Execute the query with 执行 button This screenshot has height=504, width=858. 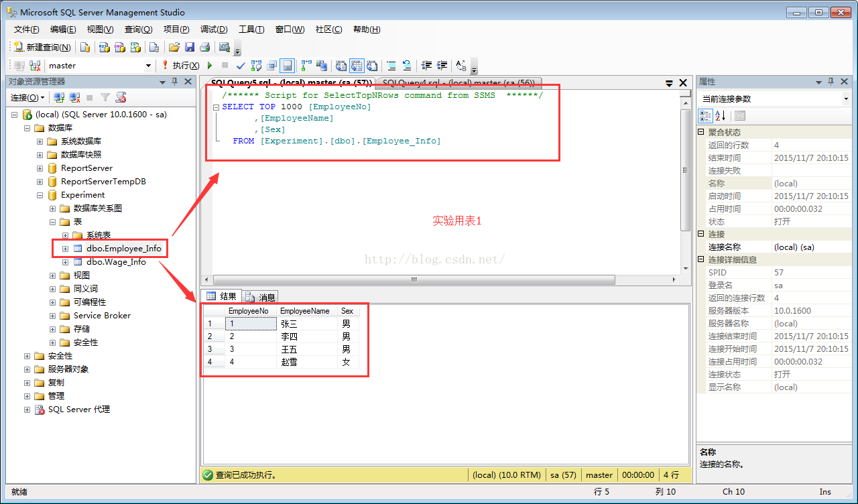point(180,66)
